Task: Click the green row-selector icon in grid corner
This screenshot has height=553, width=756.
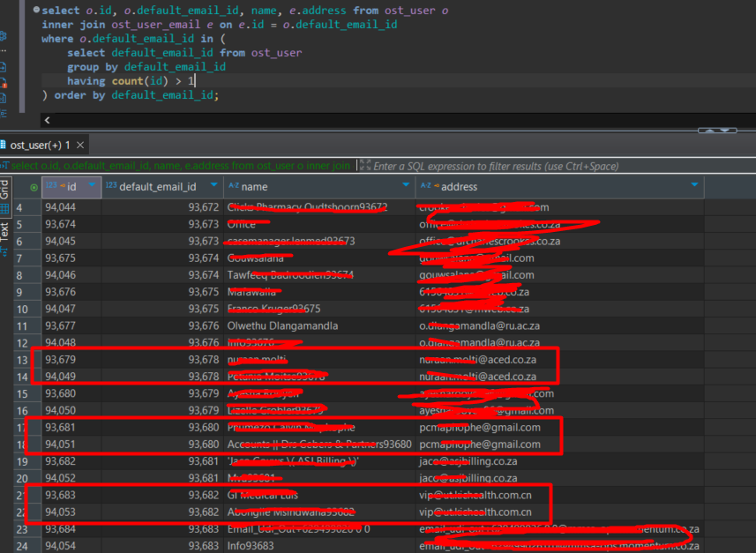Action: pos(34,187)
